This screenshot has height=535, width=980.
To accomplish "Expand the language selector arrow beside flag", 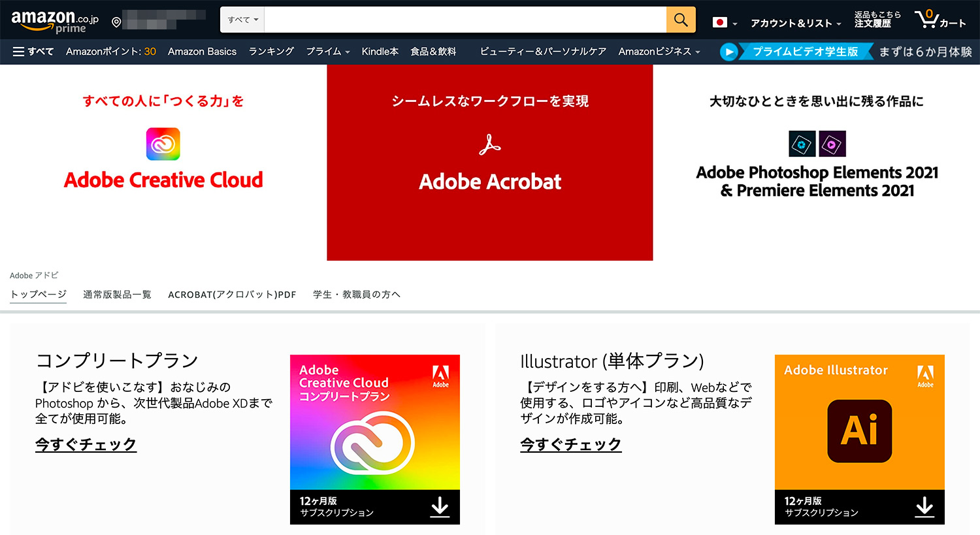I will click(735, 24).
